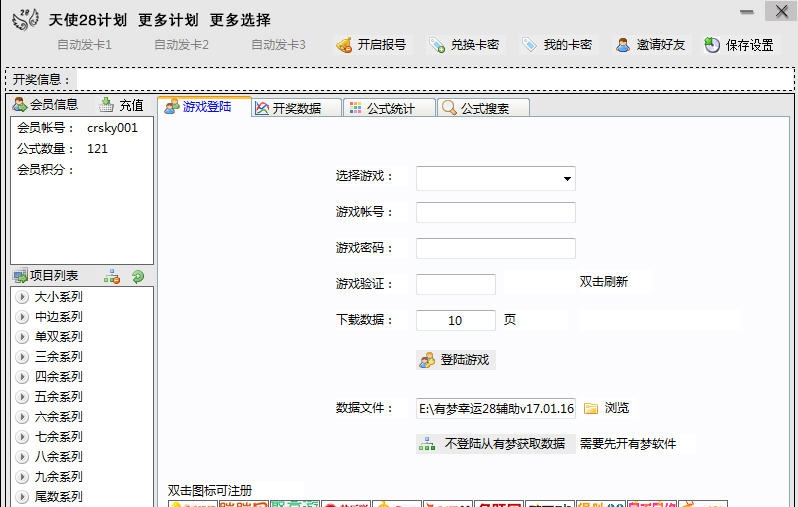Click 浏览 to browse for data file
The width and height of the screenshot is (798, 507).
[x=607, y=408]
